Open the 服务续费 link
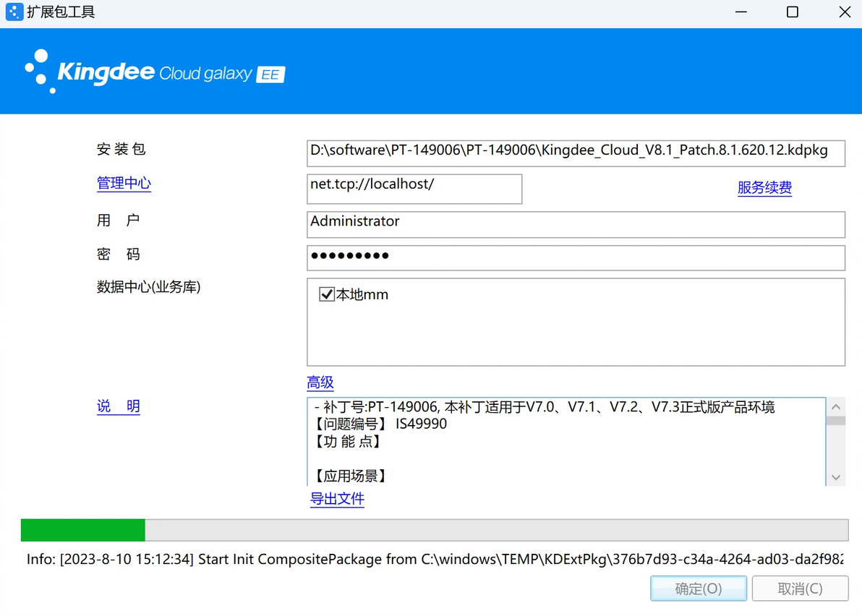Image resolution: width=862 pixels, height=616 pixels. [764, 187]
